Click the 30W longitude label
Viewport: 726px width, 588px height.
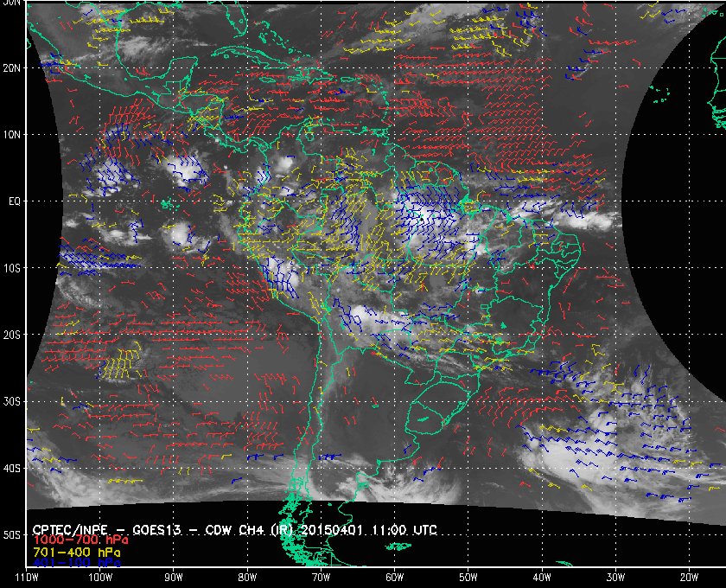coord(615,577)
